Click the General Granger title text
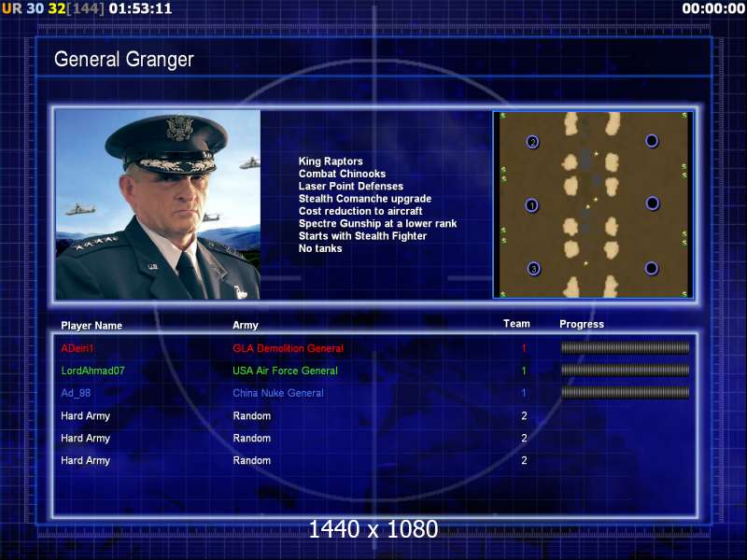 [x=124, y=60]
